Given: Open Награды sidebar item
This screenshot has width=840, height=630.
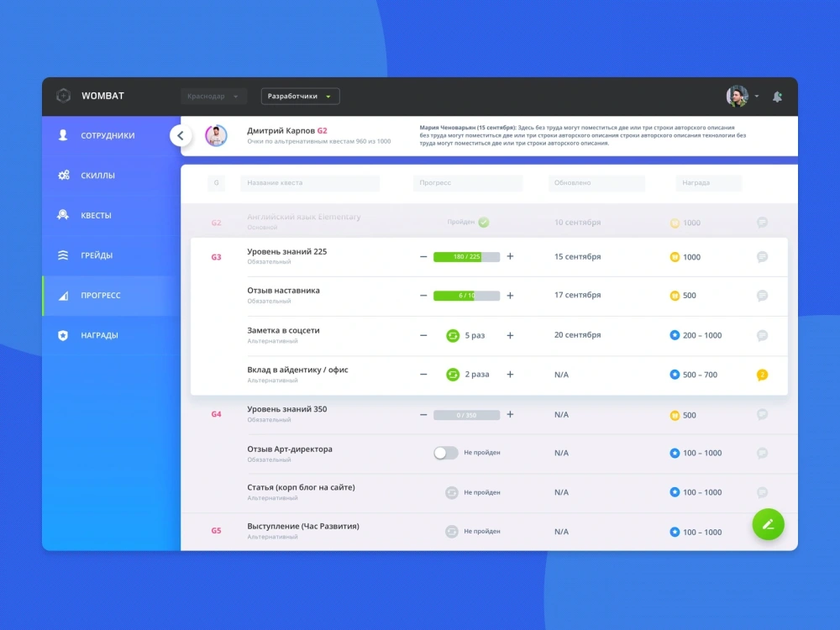Looking at the screenshot, I should tap(112, 335).
